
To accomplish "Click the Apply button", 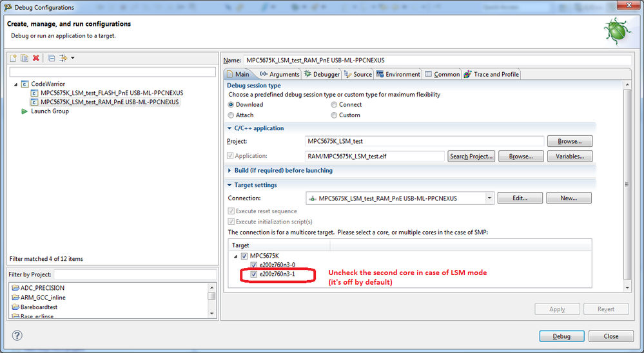I will click(x=558, y=309).
